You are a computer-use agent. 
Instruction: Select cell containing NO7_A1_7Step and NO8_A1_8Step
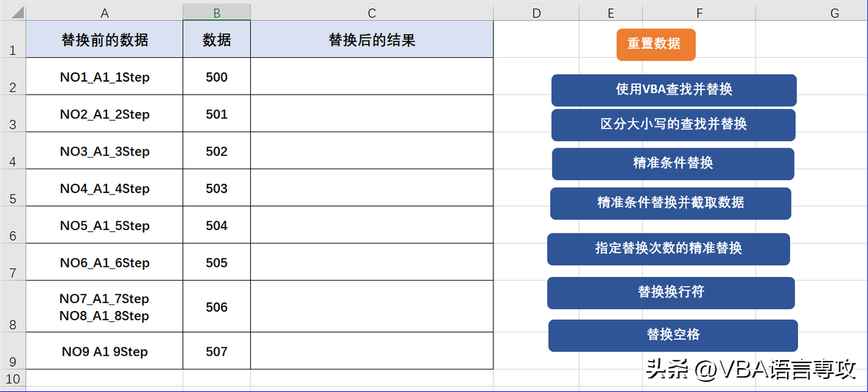click(105, 307)
